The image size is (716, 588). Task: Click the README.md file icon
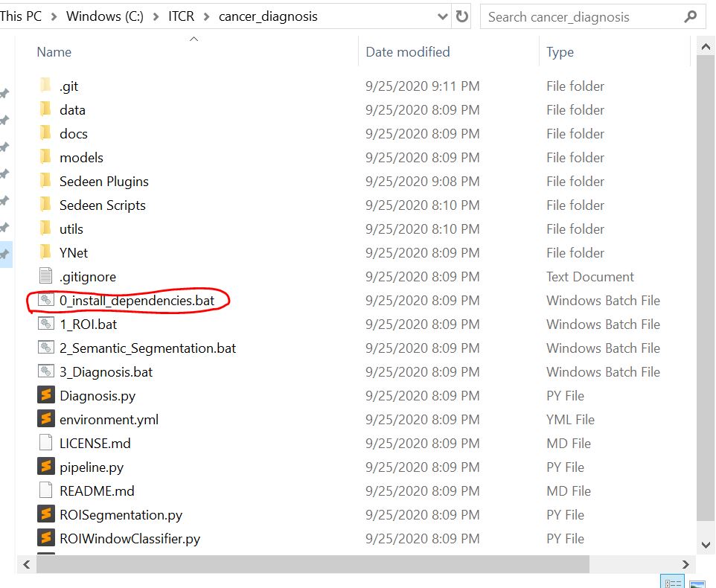[x=45, y=490]
